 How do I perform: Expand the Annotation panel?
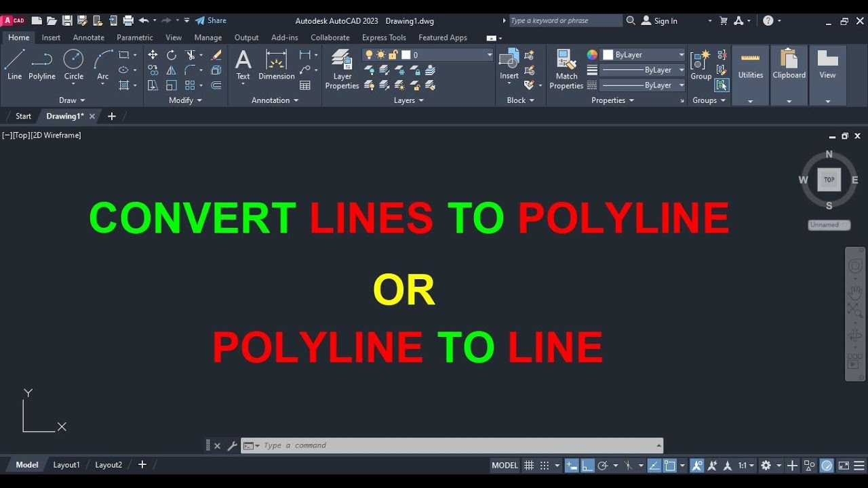pos(275,100)
